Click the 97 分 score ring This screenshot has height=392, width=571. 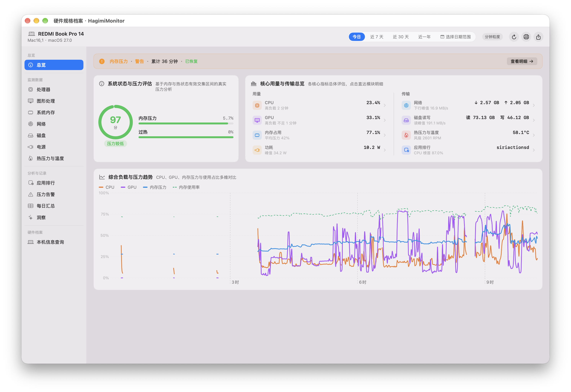[115, 122]
